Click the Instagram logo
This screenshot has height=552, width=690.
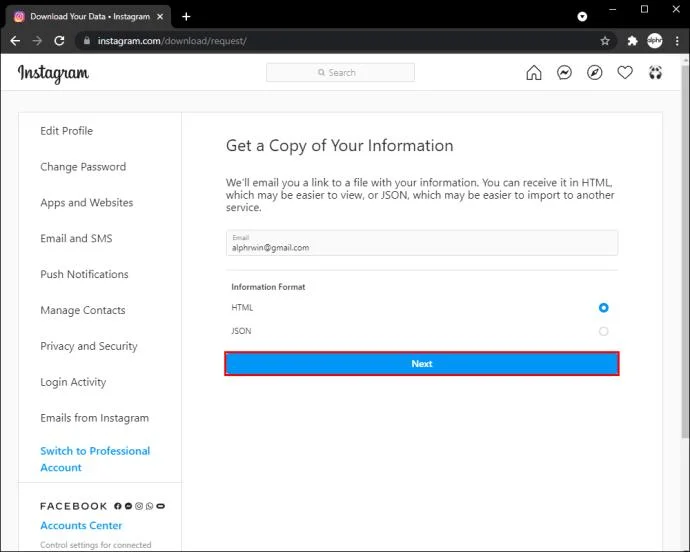53,74
